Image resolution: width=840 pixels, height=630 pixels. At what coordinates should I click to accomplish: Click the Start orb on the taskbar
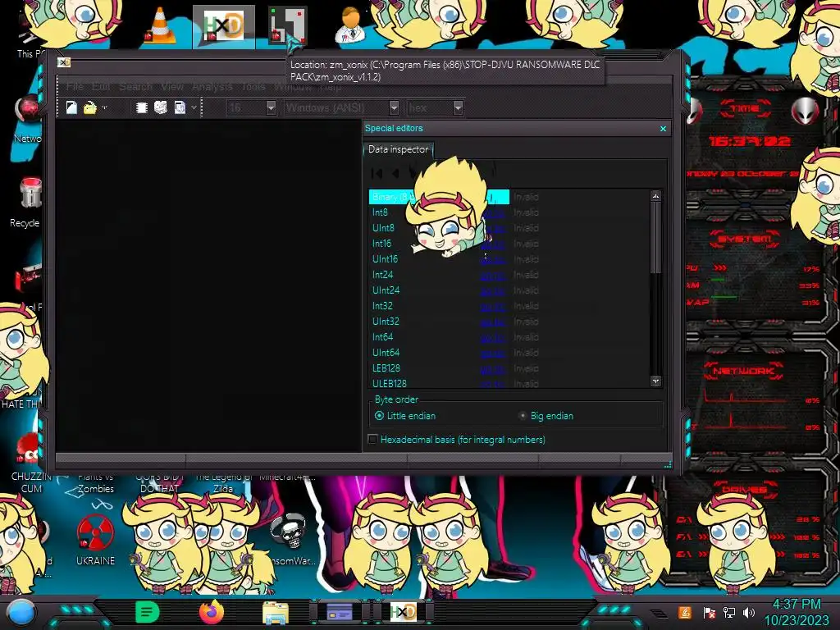(x=21, y=613)
